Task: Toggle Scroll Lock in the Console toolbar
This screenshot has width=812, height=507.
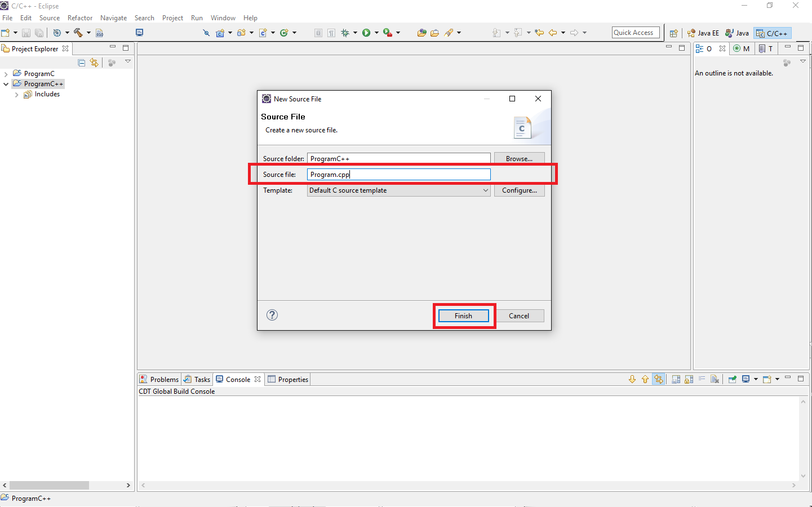Action: click(x=689, y=379)
